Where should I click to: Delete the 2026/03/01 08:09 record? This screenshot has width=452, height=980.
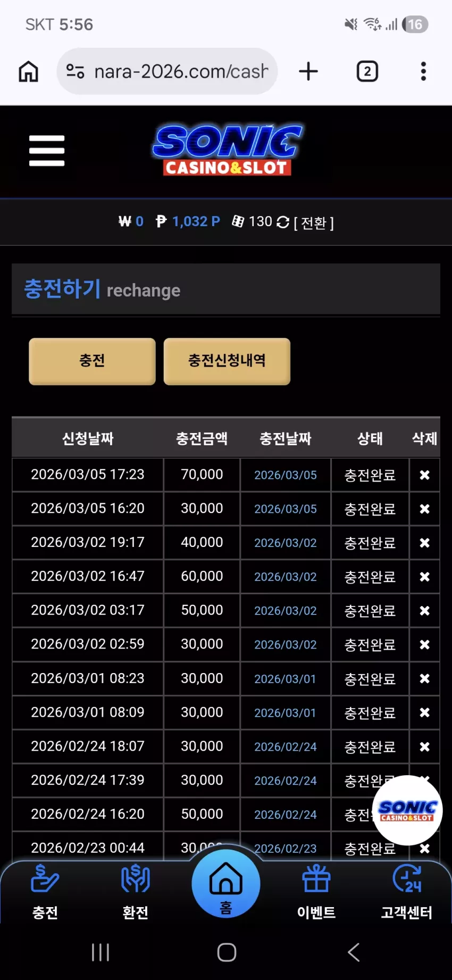(x=424, y=712)
